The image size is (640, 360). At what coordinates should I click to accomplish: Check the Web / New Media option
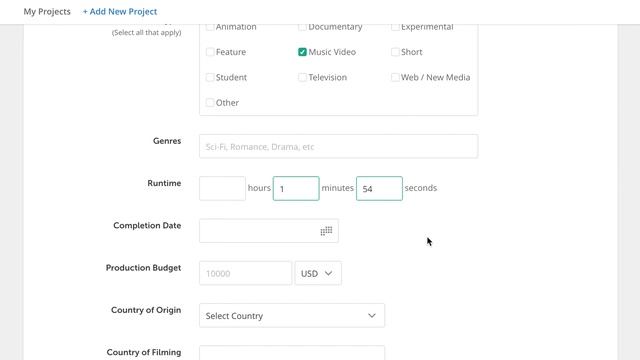point(395,77)
